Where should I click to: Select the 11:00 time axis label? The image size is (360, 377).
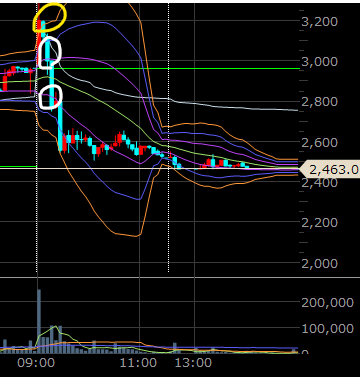tap(139, 363)
